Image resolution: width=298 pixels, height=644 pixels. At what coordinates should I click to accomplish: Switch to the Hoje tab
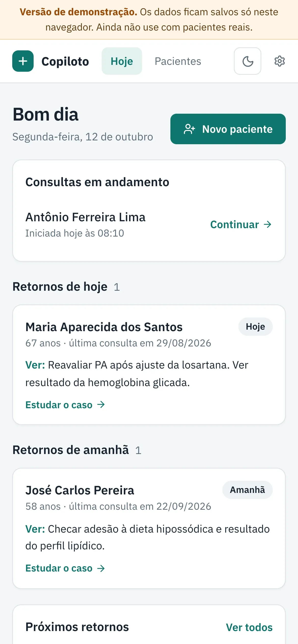pyautogui.click(x=122, y=61)
